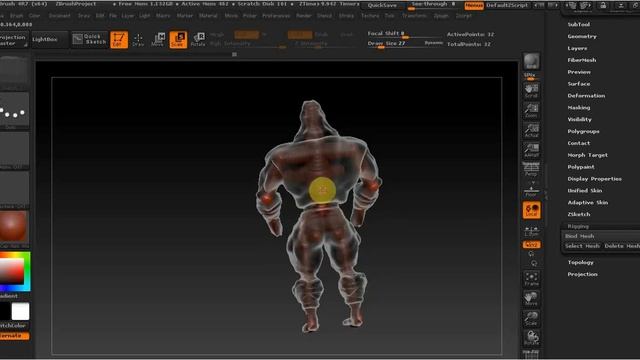Collapse the Rigging section header
Viewport: 640px width, 360px height.
tap(578, 226)
